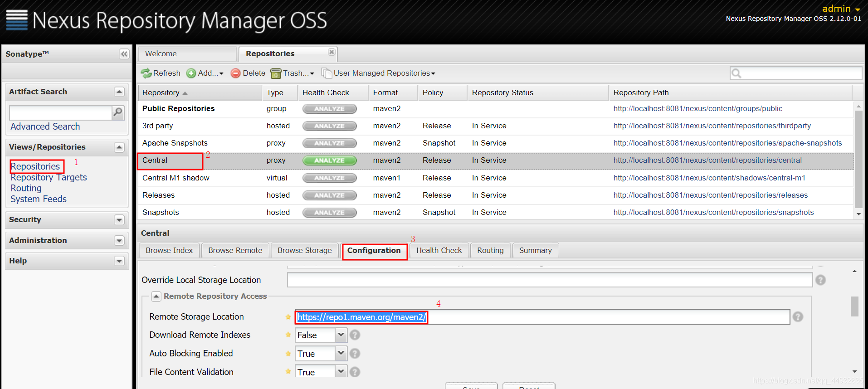868x389 pixels.
Task: Open the central repository URL
Action: 707,160
